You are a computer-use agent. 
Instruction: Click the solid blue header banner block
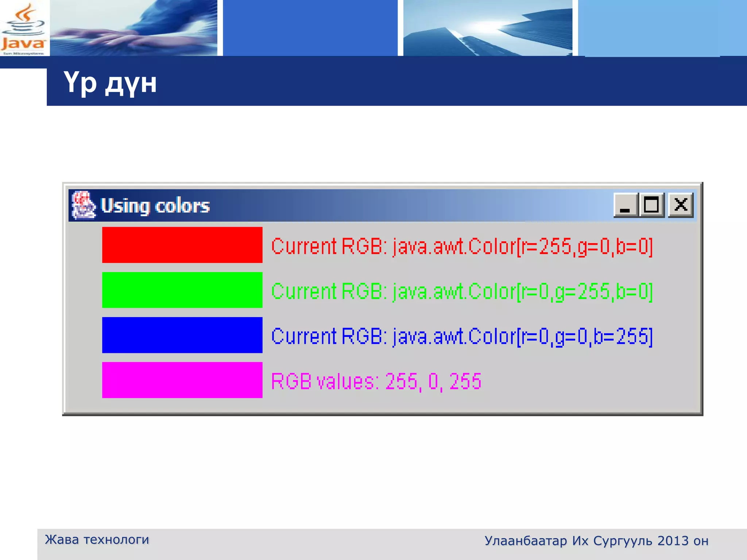[310, 28]
